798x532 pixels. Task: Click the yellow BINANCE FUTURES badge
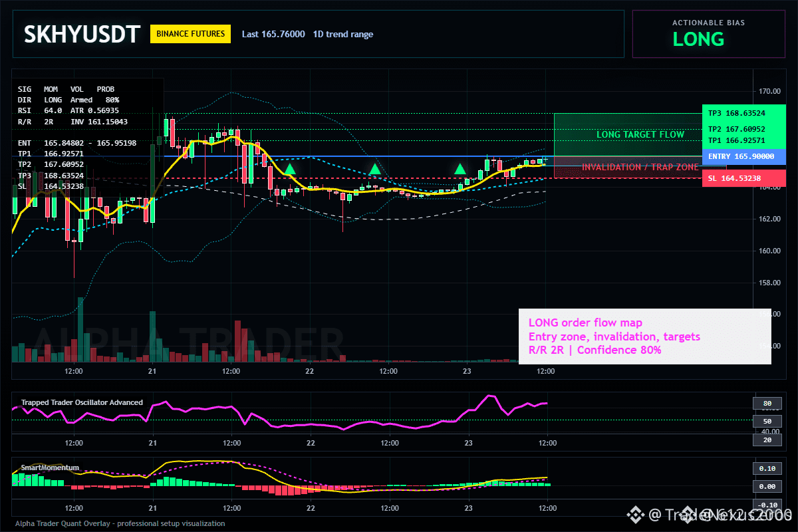tap(190, 34)
